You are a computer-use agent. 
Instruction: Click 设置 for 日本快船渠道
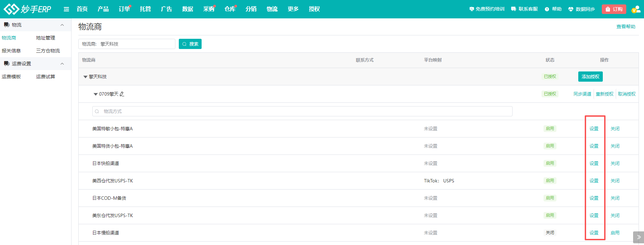594,163
